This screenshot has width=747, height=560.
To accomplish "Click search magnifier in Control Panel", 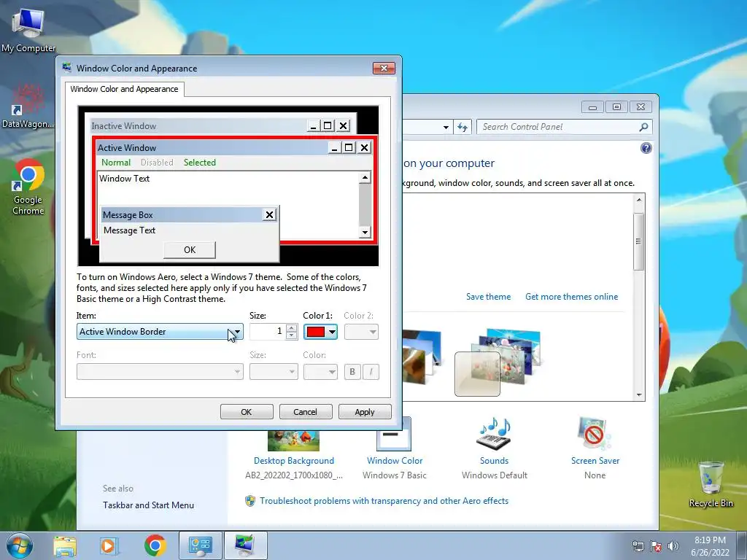I will (643, 127).
